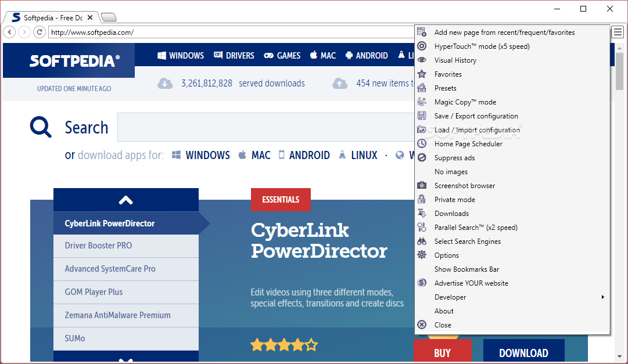
Task: Choose Select Search Engines
Action: 512,242
